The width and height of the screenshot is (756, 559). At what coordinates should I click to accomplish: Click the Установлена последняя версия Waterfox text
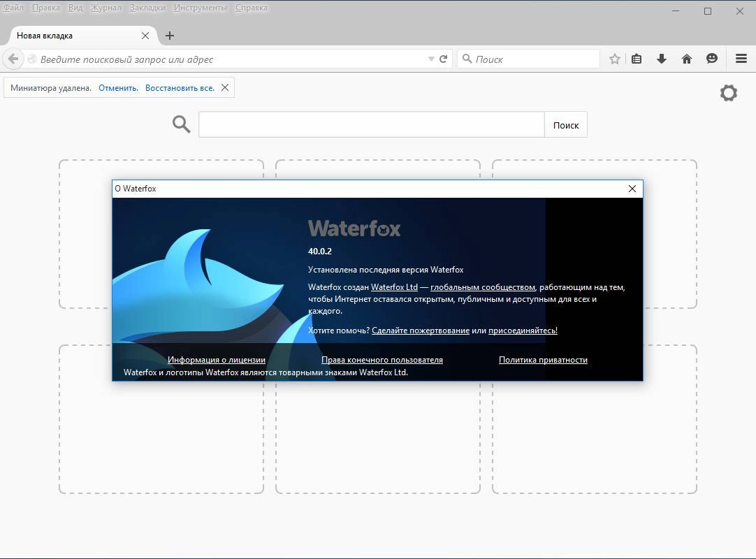tap(386, 270)
